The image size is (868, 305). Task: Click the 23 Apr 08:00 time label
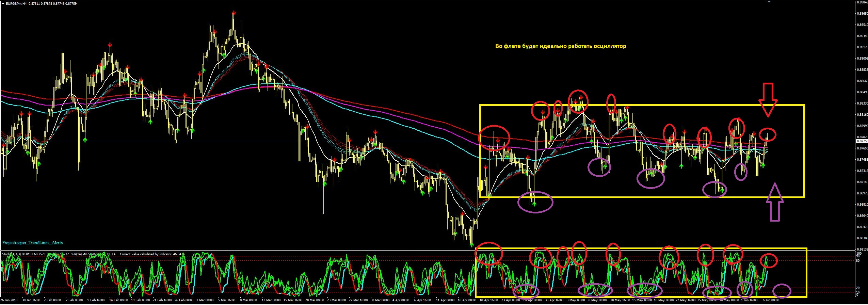511,300
